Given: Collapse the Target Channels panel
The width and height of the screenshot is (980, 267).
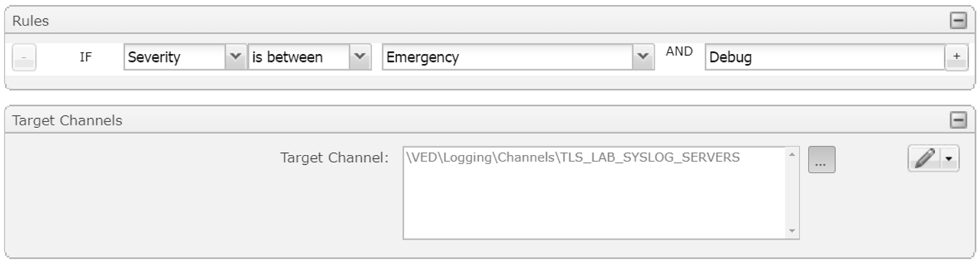Looking at the screenshot, I should pos(958,121).
